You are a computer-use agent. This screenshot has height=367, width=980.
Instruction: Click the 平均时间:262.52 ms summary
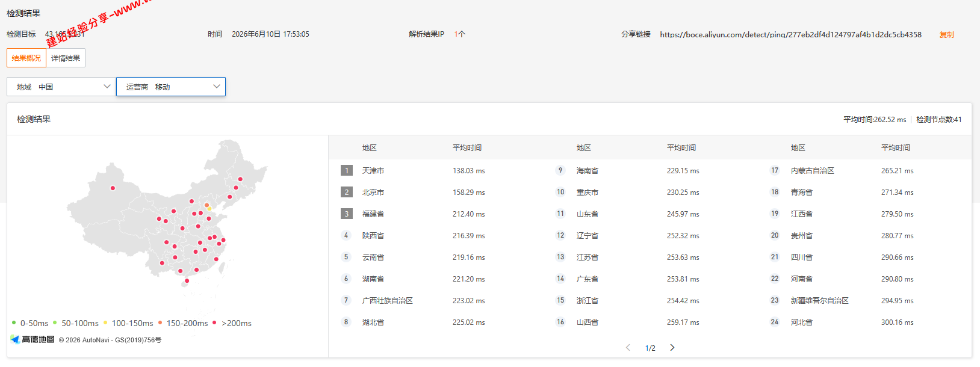click(x=875, y=120)
